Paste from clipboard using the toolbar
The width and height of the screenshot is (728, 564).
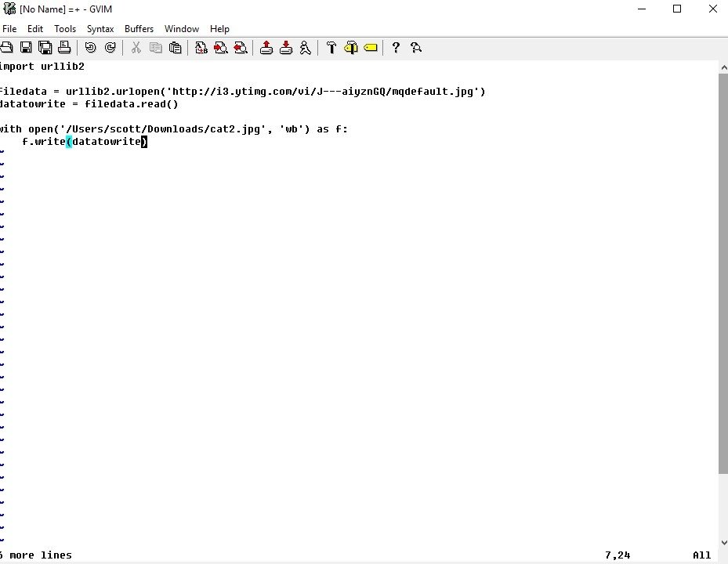175,47
